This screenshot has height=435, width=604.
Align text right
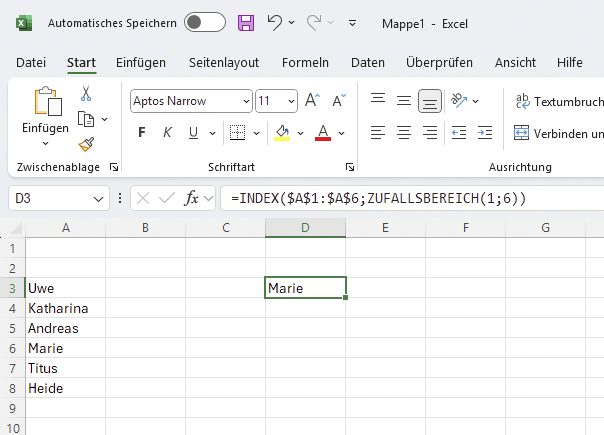point(430,133)
